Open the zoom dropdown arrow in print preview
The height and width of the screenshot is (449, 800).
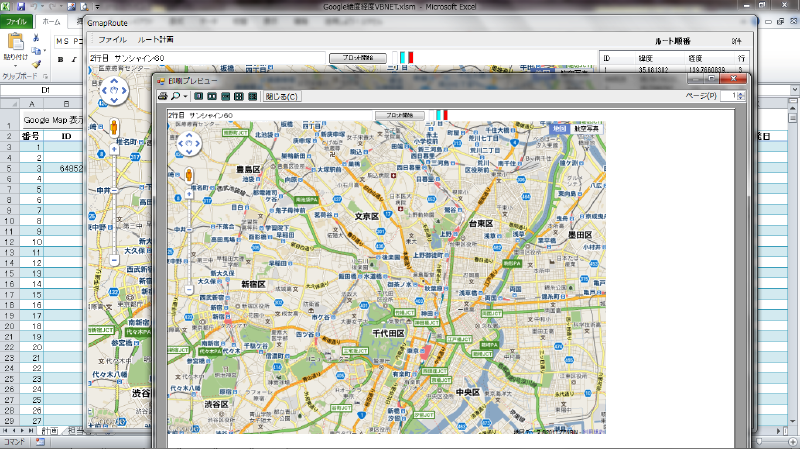tap(185, 96)
